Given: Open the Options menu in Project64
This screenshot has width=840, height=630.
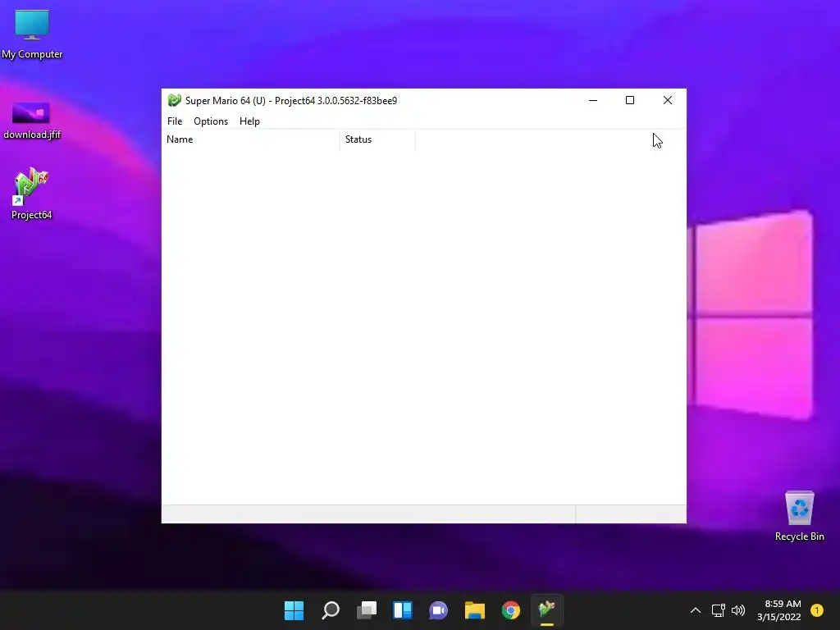Looking at the screenshot, I should [211, 121].
